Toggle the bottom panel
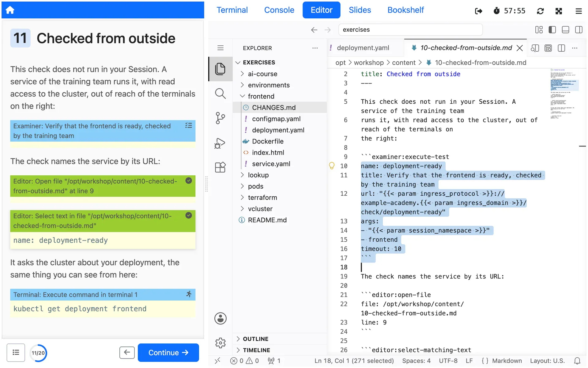Viewport: 588px width, 368px height. click(x=565, y=30)
